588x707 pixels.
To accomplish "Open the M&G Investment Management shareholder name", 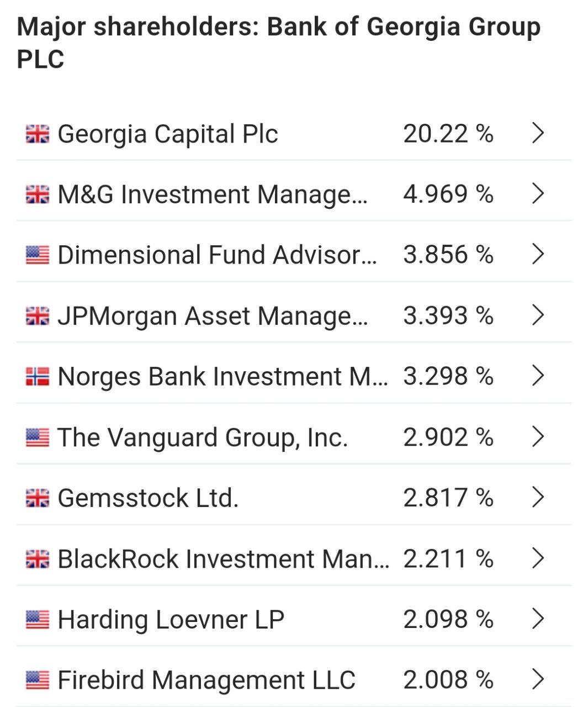I will (x=213, y=194).
